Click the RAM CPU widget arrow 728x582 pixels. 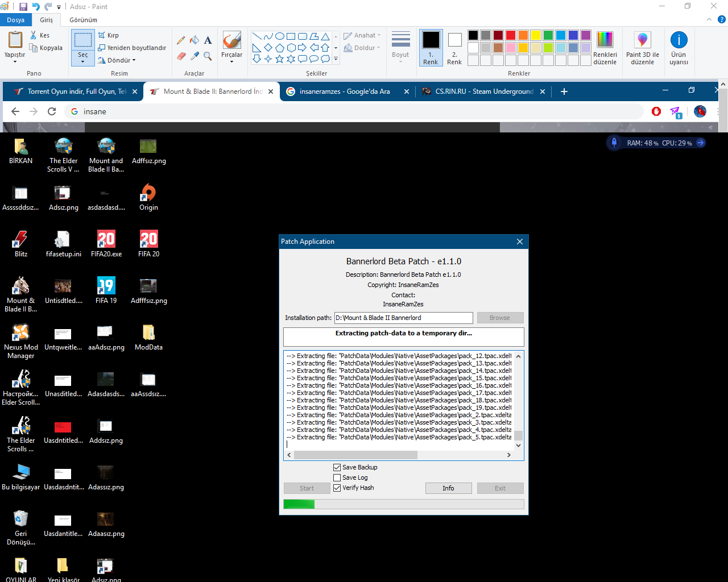pos(701,143)
